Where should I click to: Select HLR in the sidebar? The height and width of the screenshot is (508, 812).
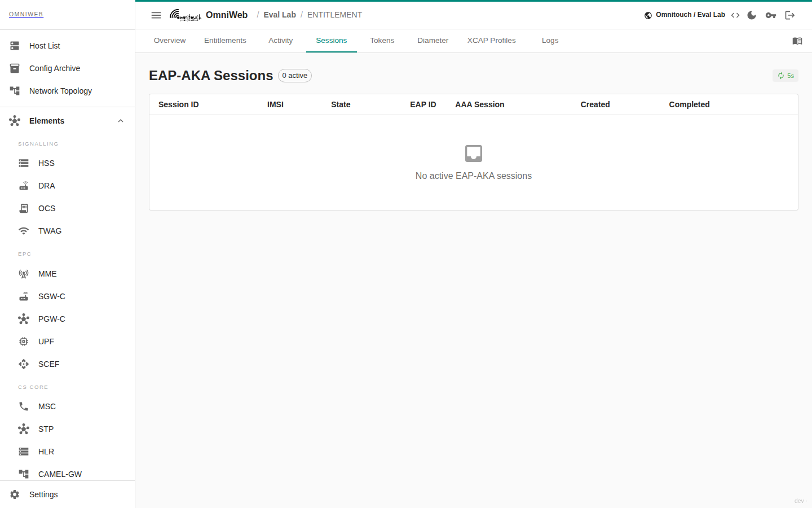(x=68, y=452)
